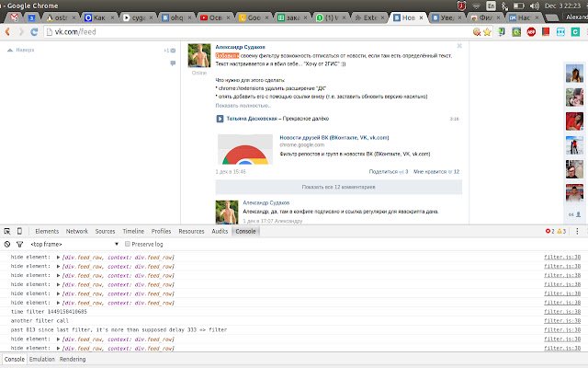Open the Sources panel
The image size is (588, 368).
coord(105,231)
